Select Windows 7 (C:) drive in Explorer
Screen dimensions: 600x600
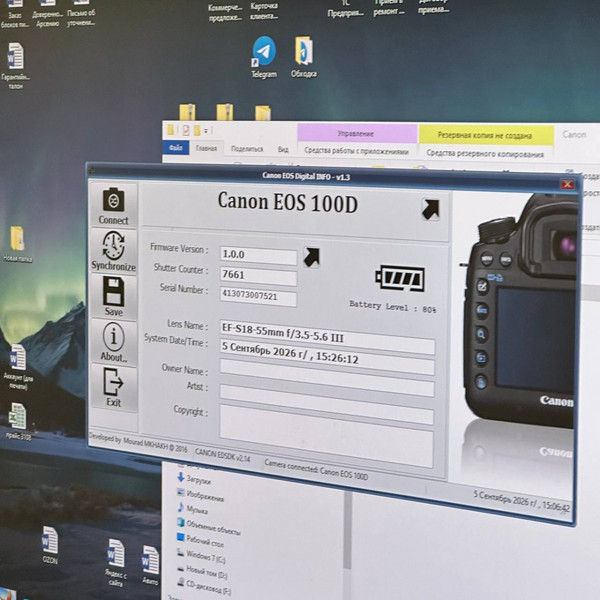(x=201, y=556)
